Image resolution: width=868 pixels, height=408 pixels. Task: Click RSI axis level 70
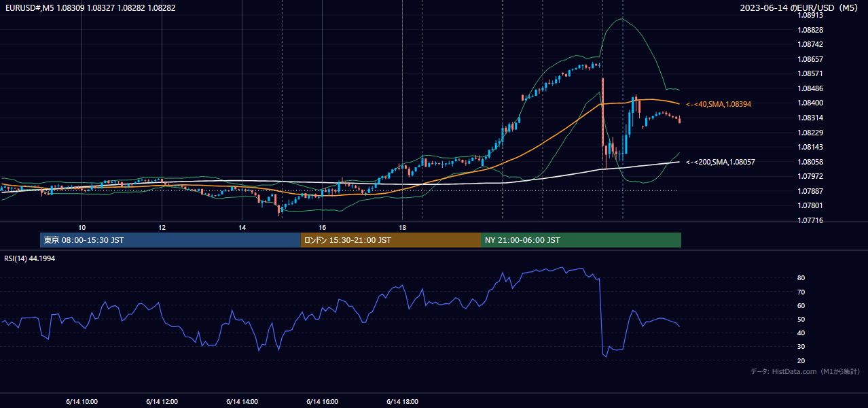tap(801, 292)
